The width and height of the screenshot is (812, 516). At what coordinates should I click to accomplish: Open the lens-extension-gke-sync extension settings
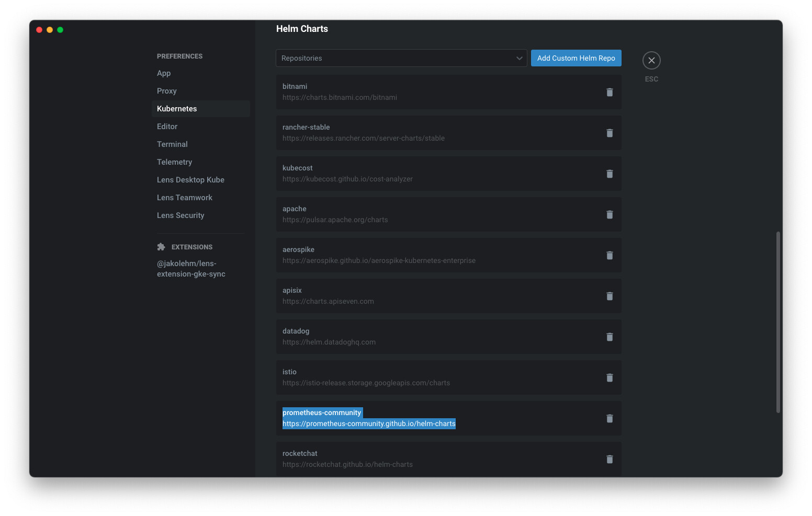[191, 269]
